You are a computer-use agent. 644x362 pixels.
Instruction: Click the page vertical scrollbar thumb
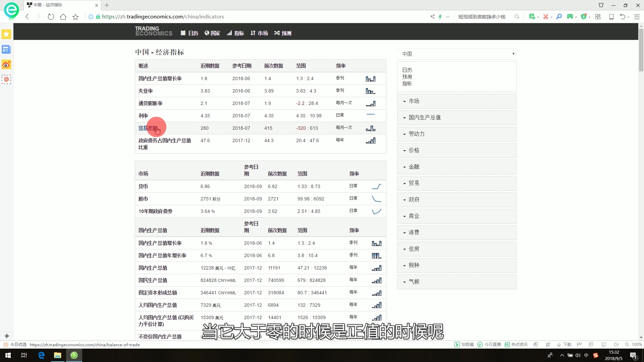(x=641, y=50)
